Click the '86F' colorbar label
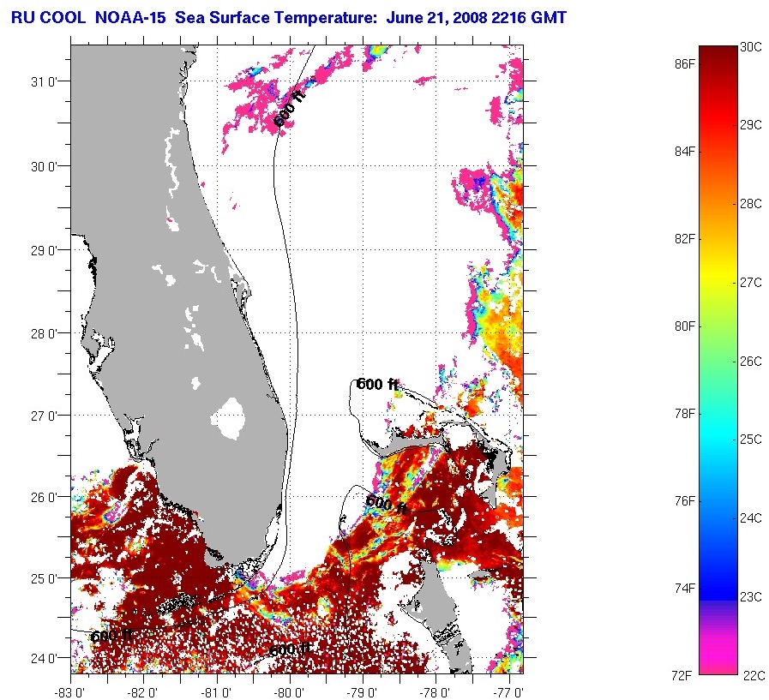This screenshot has width=769, height=700. point(685,64)
